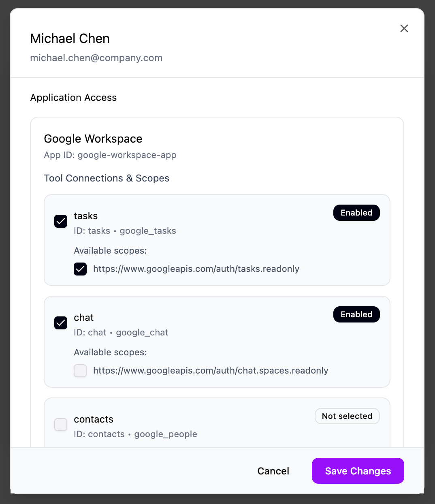Click the Enabled badge on chat

click(x=356, y=314)
